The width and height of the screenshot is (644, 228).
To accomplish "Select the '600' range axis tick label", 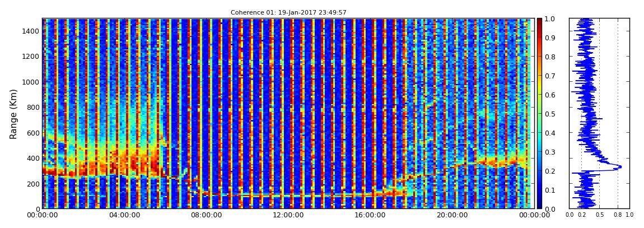I will tap(33, 133).
